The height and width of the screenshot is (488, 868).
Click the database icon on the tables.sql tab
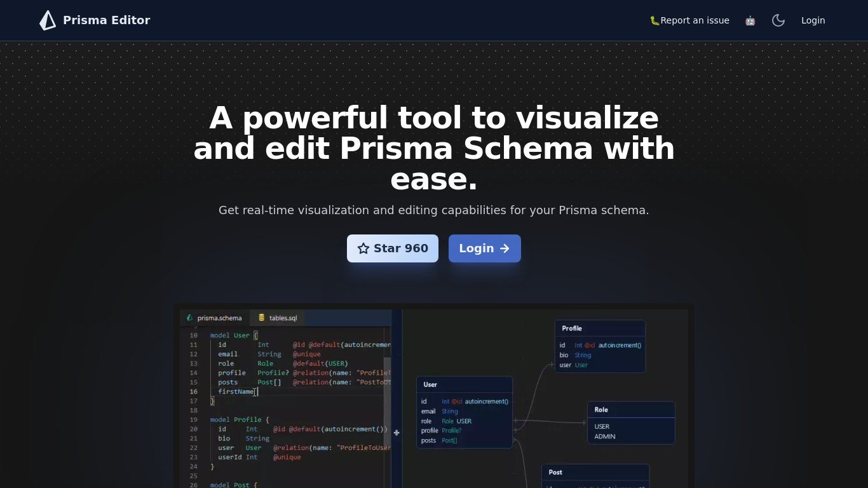coord(261,318)
